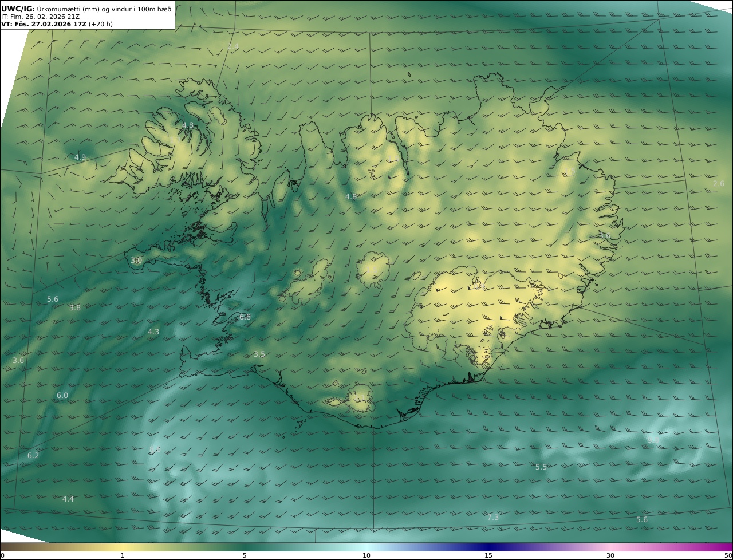
Task: Click the colorbar tick label "30"
Action: click(x=610, y=555)
